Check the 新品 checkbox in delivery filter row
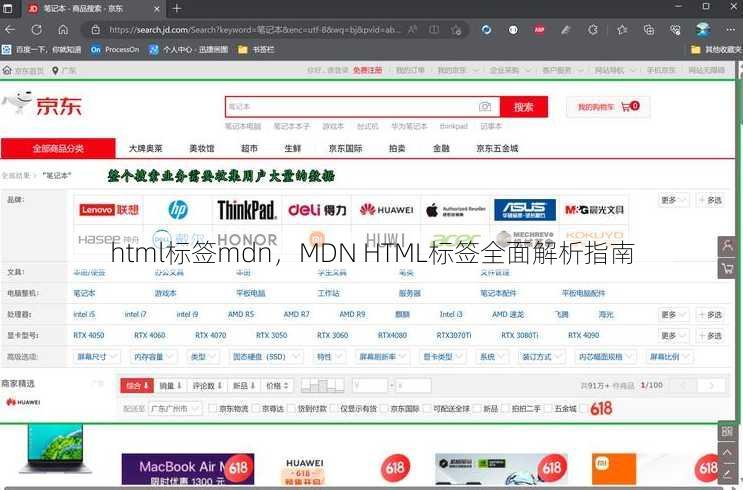Screen dimensions: 743x490 click(477, 408)
